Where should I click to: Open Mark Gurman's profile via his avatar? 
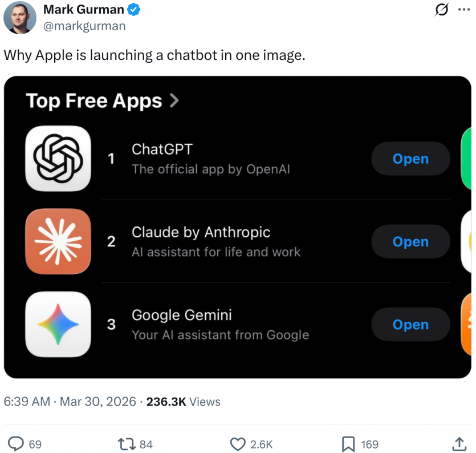pyautogui.click(x=20, y=18)
